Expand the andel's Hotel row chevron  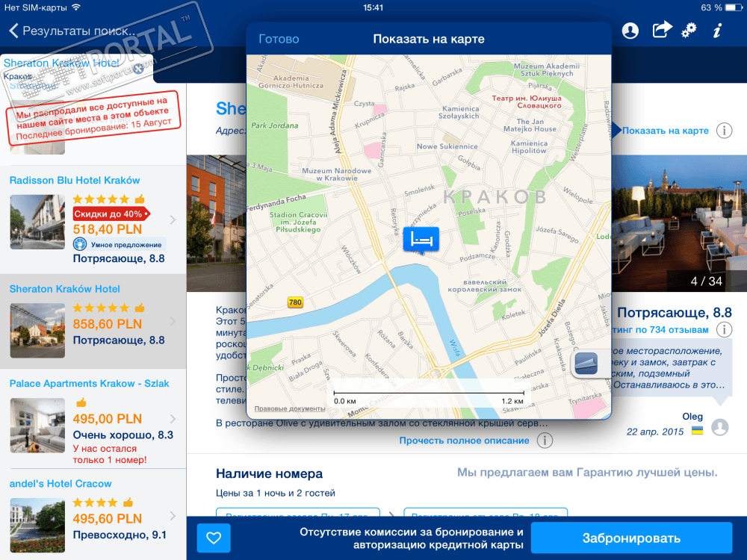pos(173,516)
